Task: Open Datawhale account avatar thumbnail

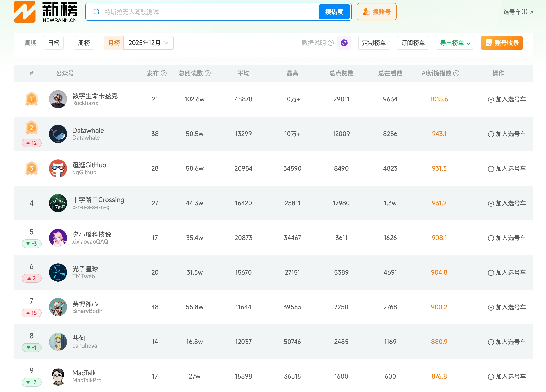Action: (x=58, y=134)
